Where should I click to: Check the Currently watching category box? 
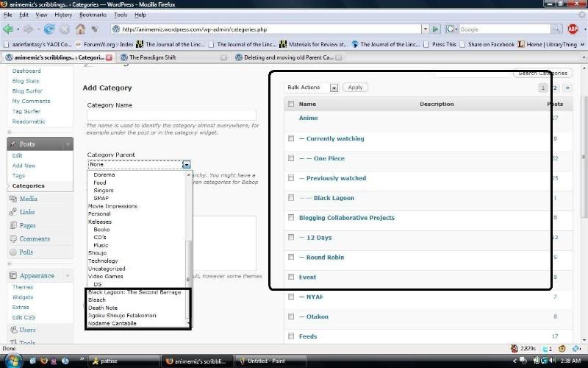291,138
